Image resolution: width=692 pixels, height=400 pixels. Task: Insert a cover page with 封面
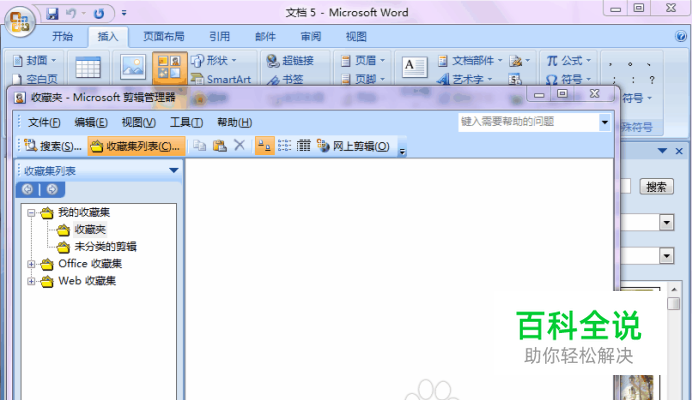35,60
